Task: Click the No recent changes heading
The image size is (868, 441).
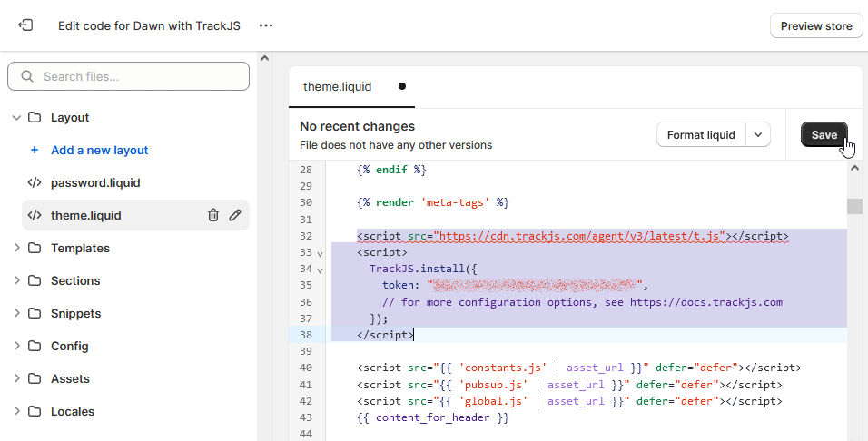Action: pos(357,126)
